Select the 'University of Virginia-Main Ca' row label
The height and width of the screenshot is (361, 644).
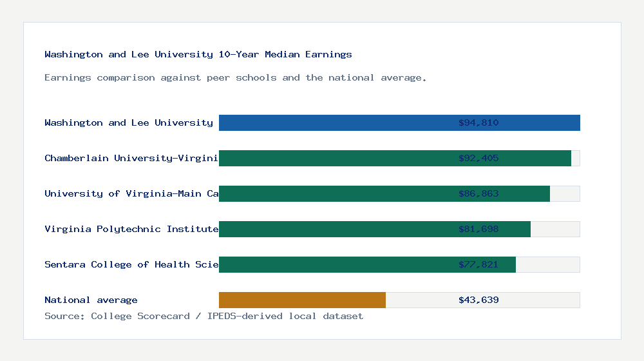[x=131, y=193]
